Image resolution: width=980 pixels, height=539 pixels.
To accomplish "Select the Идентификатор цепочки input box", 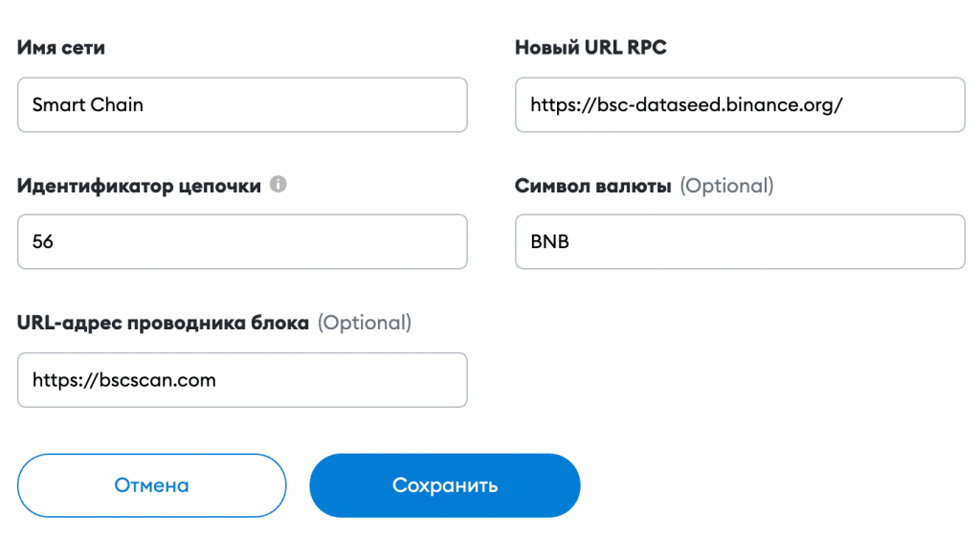I will click(242, 241).
